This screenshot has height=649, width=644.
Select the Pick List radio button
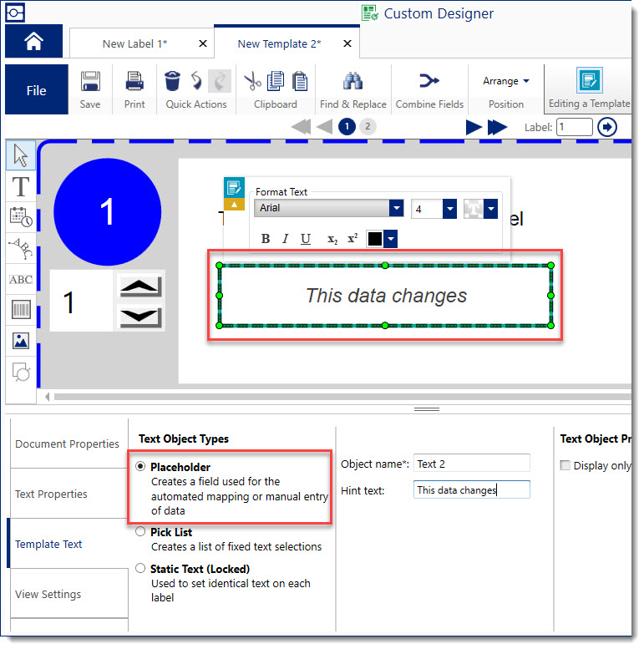click(x=140, y=532)
